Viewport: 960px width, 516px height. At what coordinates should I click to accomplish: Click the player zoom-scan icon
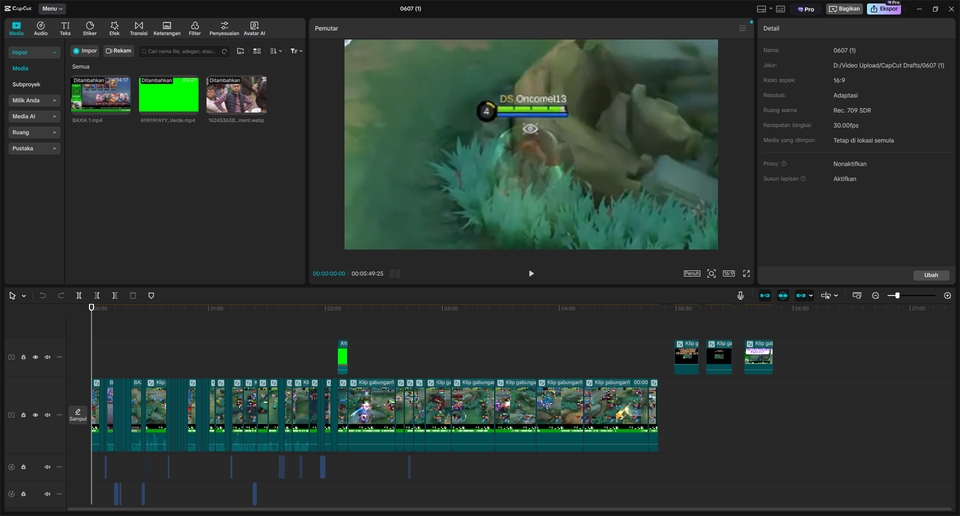click(711, 274)
